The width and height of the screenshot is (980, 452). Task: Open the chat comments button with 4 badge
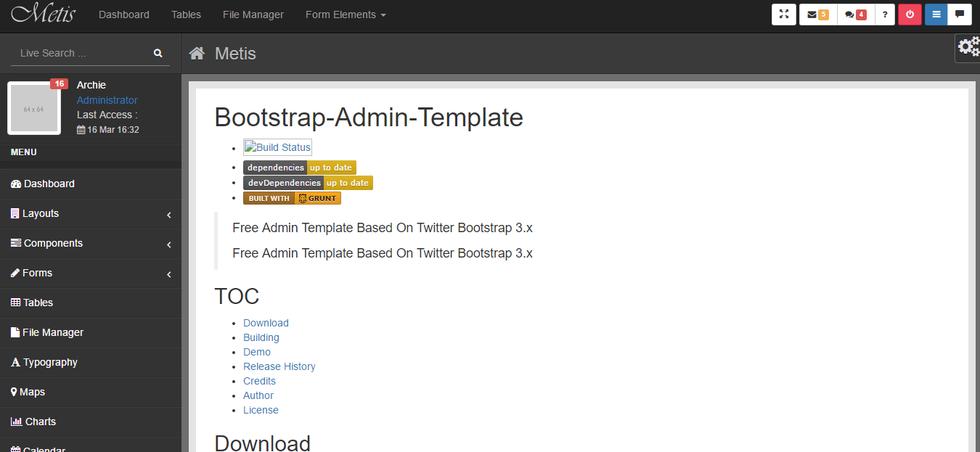(x=856, y=15)
